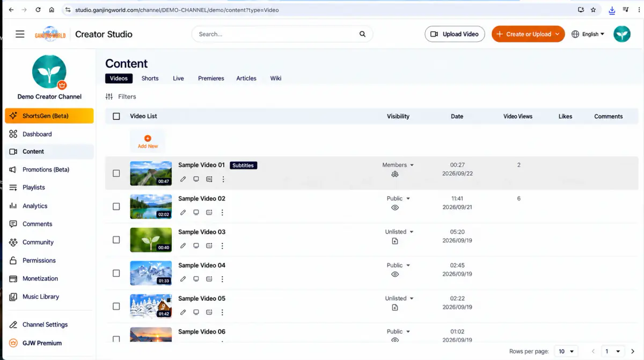Select the Videos tab
Screen dimensions: 644x360
coord(119,78)
